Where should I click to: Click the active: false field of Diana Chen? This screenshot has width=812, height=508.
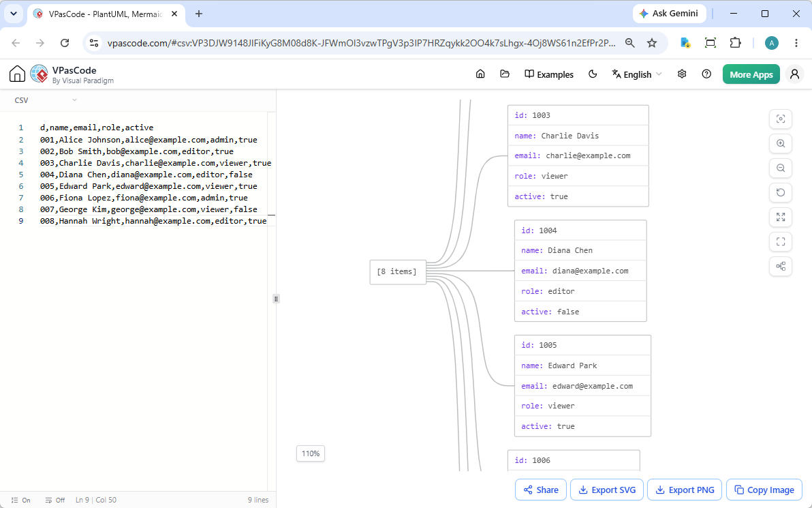coord(580,312)
